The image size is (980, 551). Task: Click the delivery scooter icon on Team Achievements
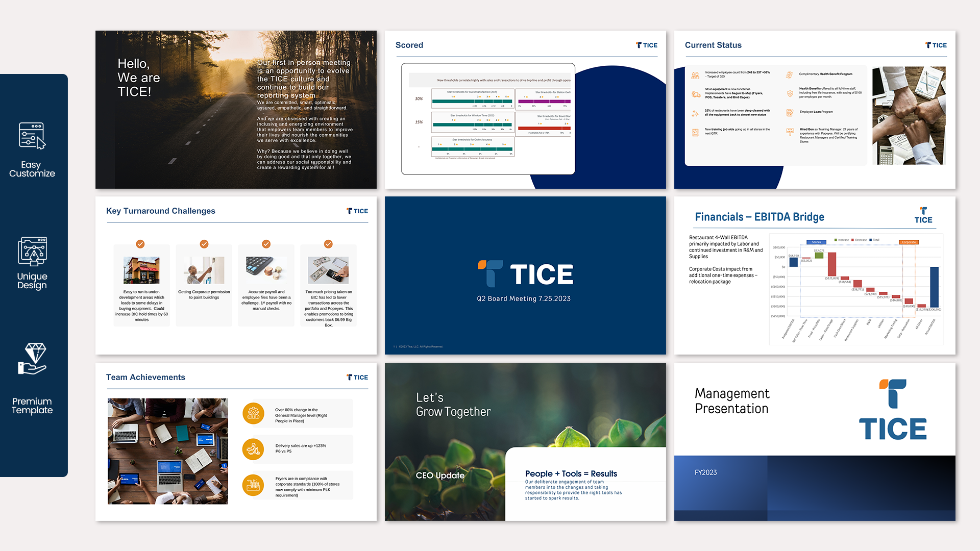click(x=253, y=449)
